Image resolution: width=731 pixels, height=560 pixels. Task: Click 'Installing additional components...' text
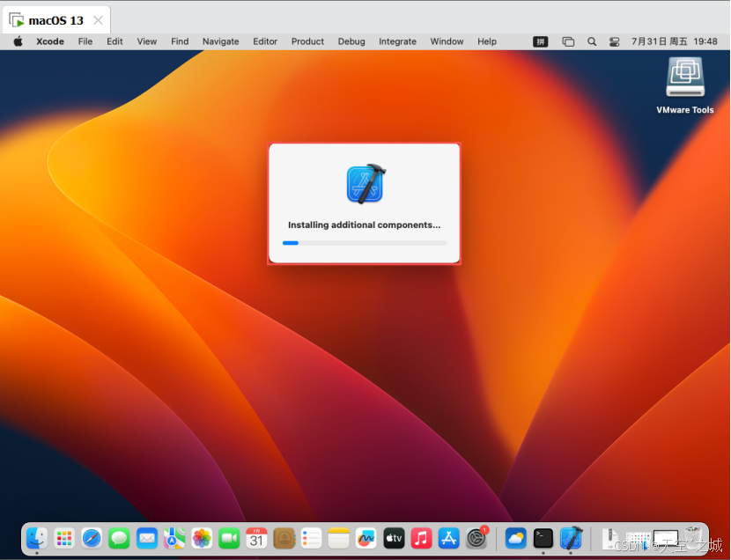[364, 225]
